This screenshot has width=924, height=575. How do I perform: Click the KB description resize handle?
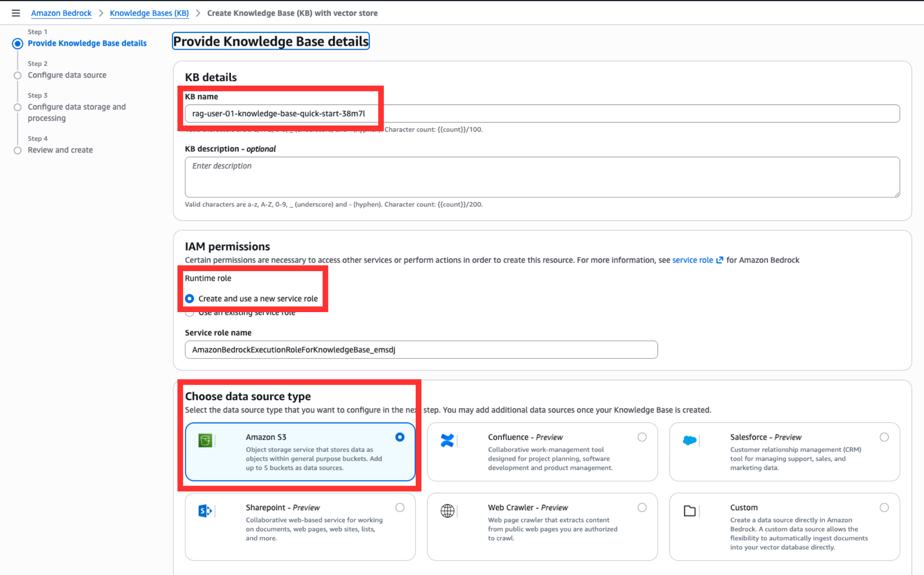coord(897,194)
